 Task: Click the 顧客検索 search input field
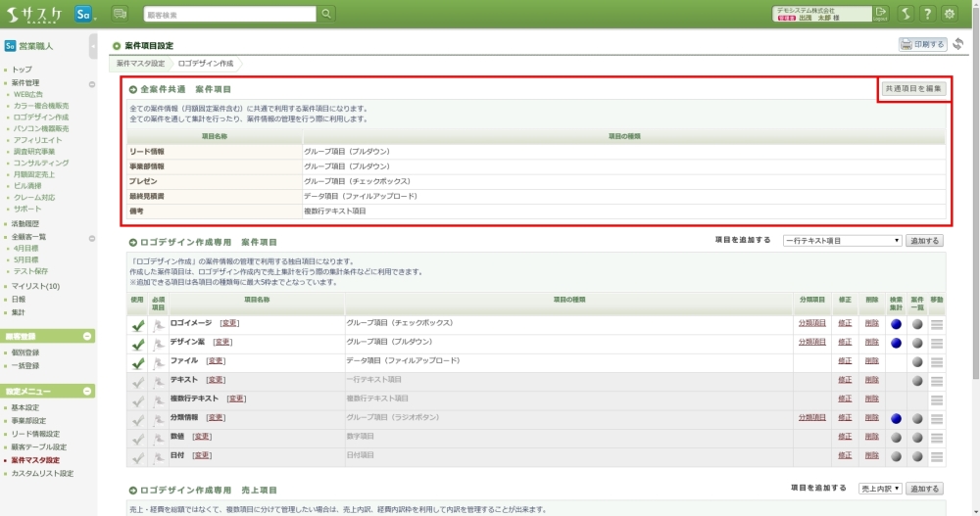229,14
